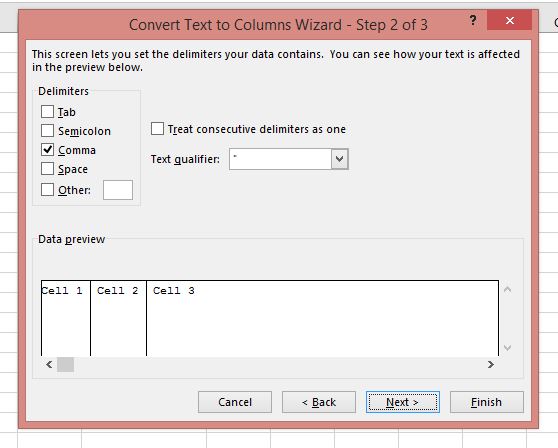Click the preview scroll down arrow
The image size is (558, 448).
point(507,348)
